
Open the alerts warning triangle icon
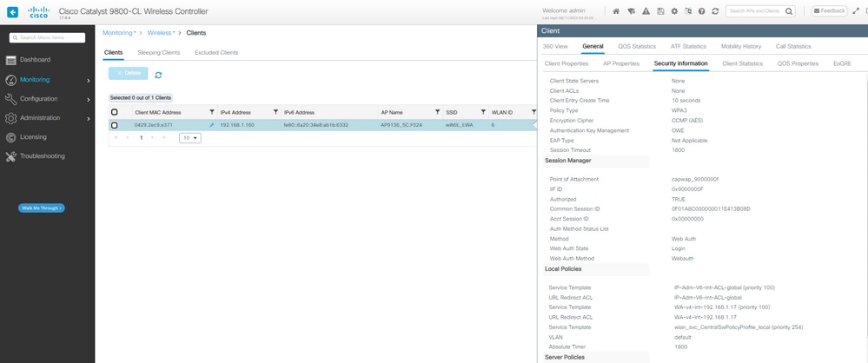tap(646, 11)
